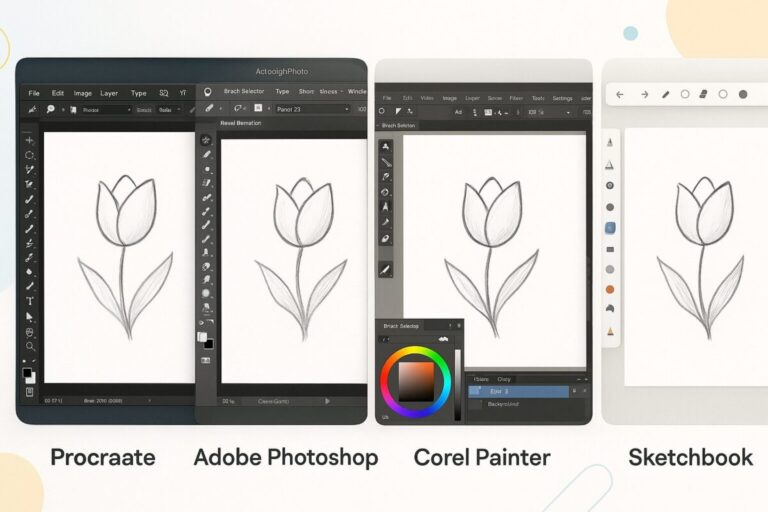Switch to the Ctcry tab in Corel layers panel
This screenshot has height=512, width=768.
pyautogui.click(x=504, y=379)
